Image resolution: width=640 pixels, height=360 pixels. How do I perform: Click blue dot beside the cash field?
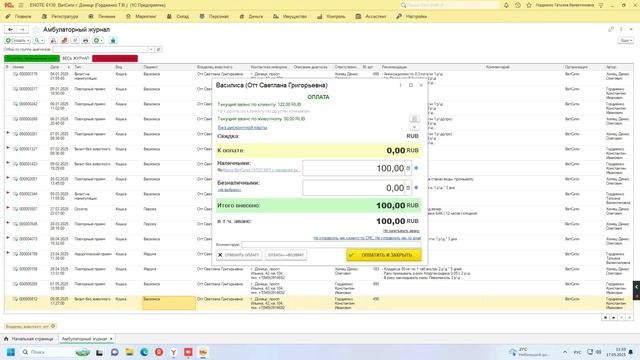[416, 168]
